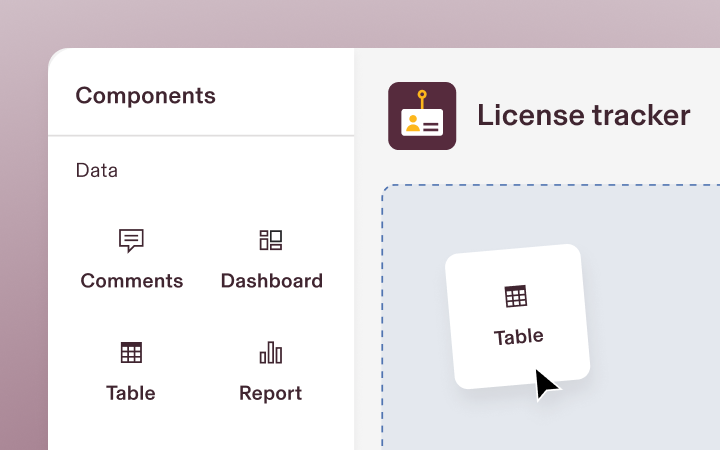Click the Comments component label

tap(132, 281)
